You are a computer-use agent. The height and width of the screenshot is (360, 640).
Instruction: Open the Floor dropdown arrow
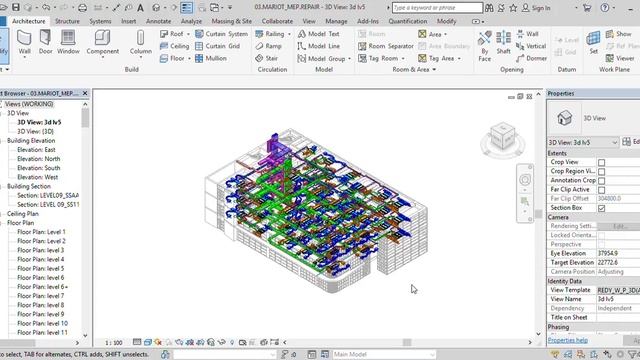tap(189, 58)
